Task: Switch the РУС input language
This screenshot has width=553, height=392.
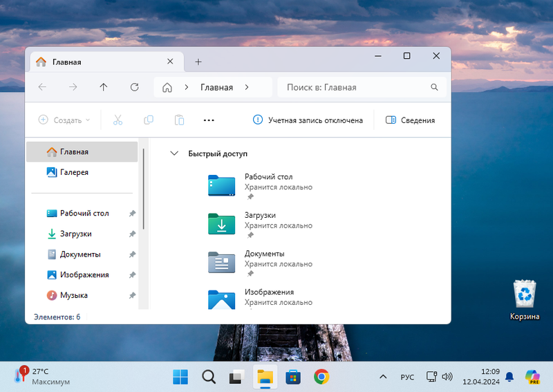Action: point(407,377)
